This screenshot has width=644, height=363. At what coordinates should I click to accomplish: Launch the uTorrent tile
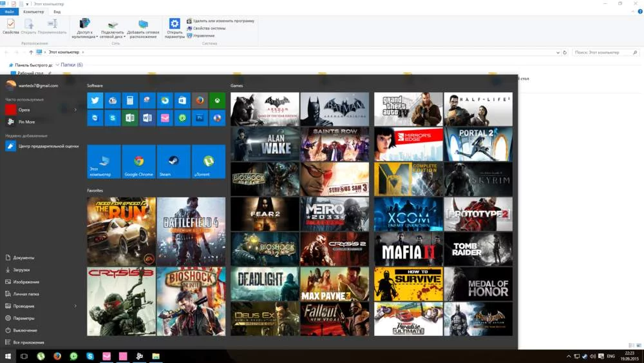[208, 161]
